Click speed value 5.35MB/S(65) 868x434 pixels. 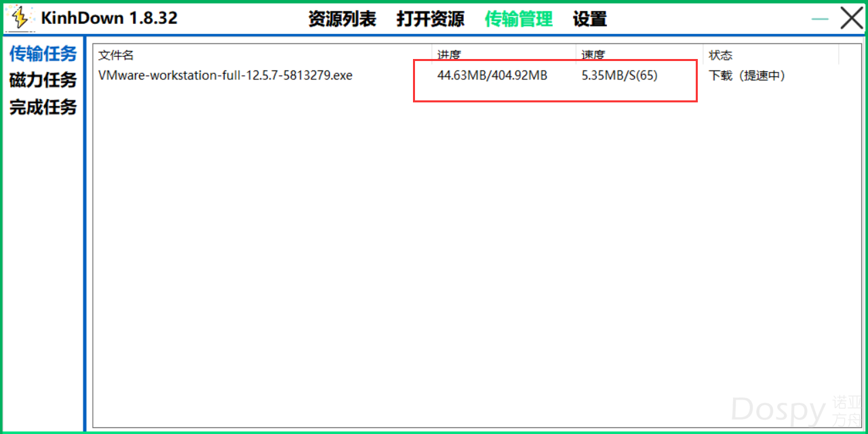[x=619, y=75]
